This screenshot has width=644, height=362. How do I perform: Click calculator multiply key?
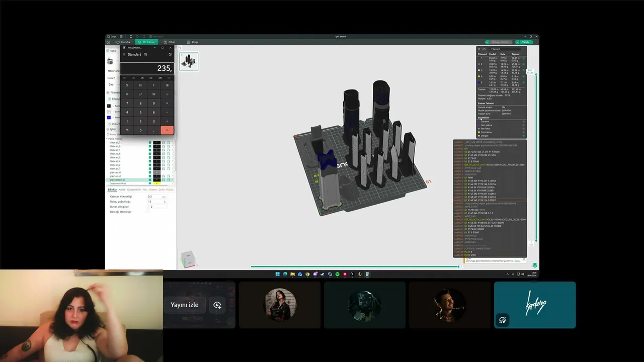click(167, 103)
